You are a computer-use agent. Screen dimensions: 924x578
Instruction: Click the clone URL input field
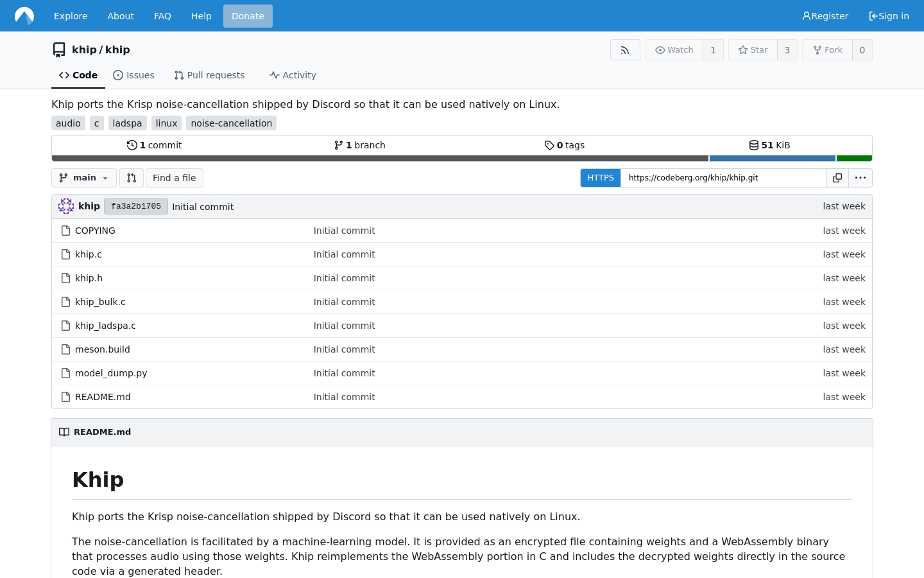[x=723, y=178]
